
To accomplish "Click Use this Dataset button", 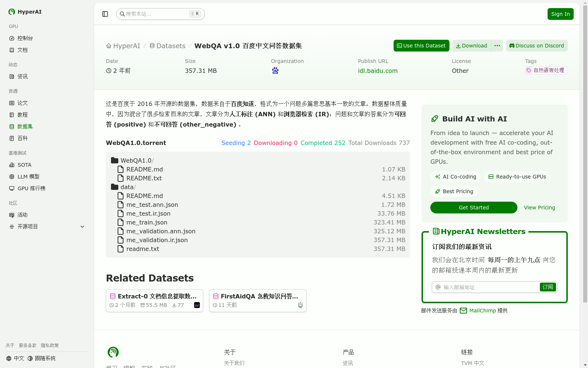I will (x=421, y=46).
